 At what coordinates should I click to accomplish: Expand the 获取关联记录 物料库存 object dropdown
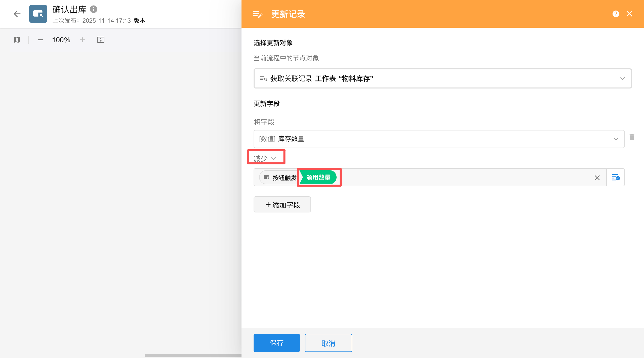tap(443, 78)
